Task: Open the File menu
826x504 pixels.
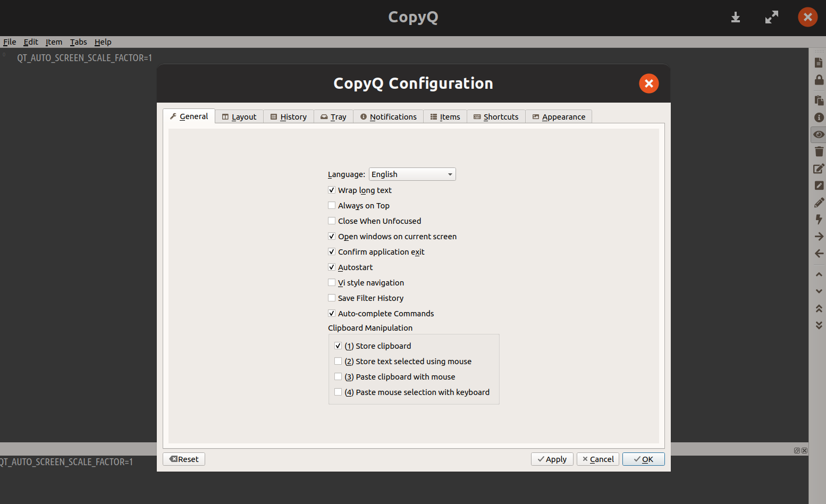Action: point(10,42)
